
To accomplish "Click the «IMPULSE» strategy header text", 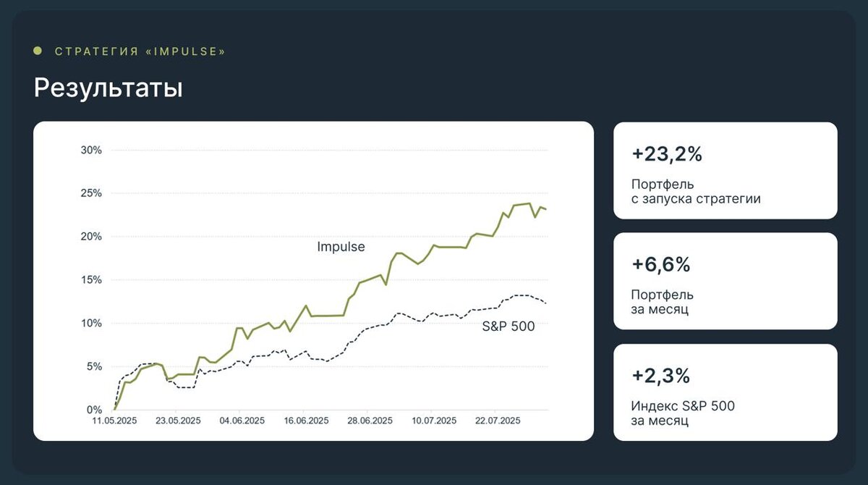I will pos(140,51).
